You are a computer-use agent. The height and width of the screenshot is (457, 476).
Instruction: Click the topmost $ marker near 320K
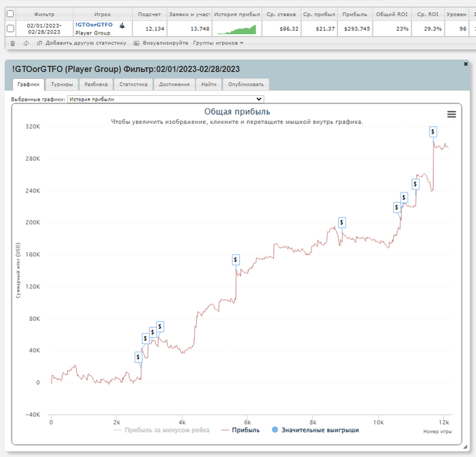coord(433,132)
